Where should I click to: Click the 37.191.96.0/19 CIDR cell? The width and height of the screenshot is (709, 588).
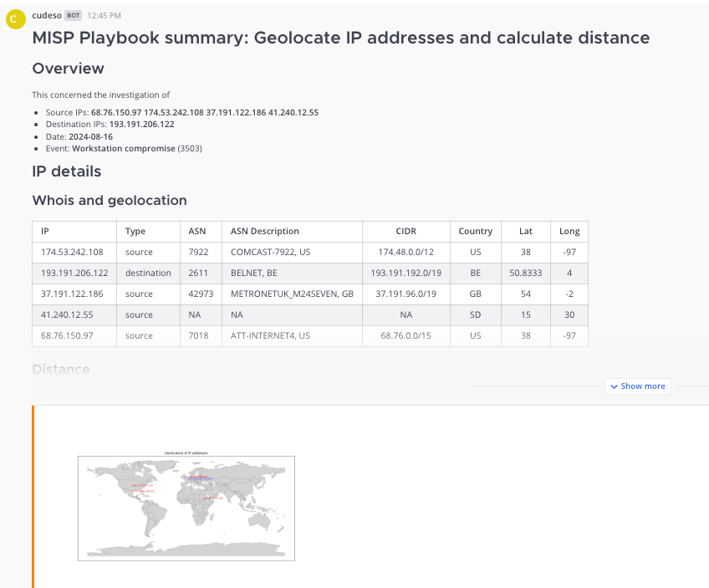coord(406,294)
